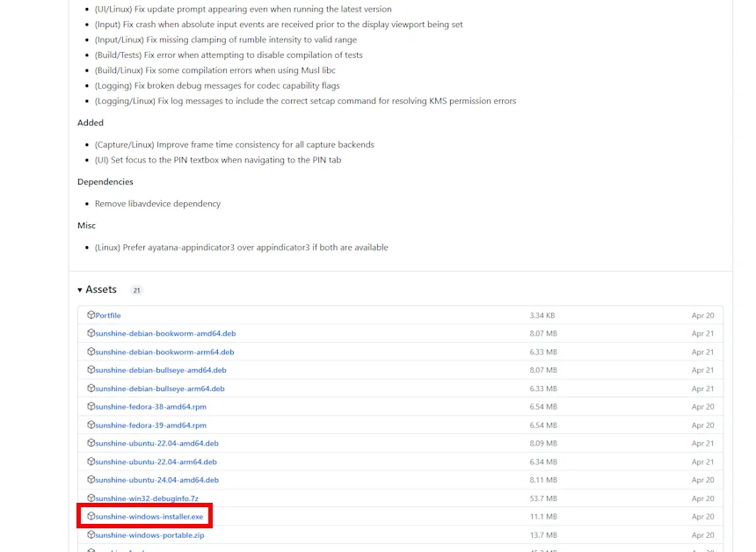This screenshot has height=552, width=756.
Task: Download the sunshine-fedora-39-amd64.rpm package
Action: pyautogui.click(x=150, y=425)
